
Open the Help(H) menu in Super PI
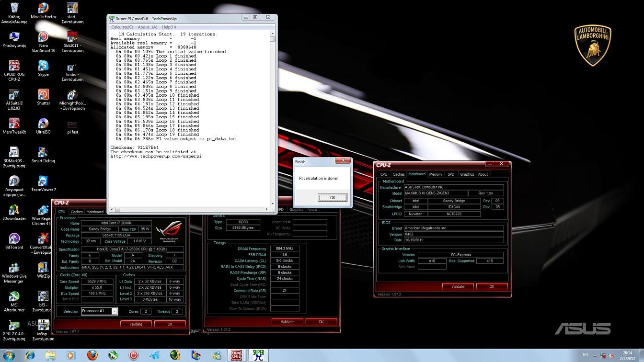169,27
